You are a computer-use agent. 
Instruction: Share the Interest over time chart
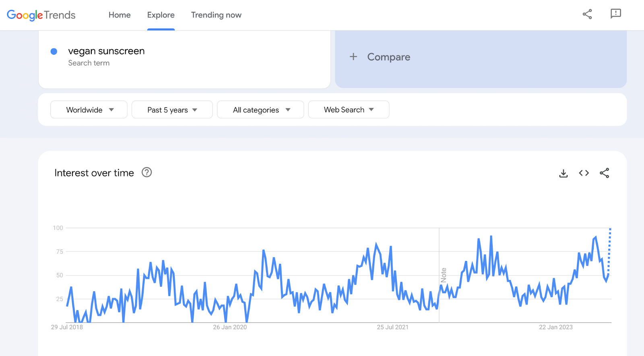click(604, 173)
